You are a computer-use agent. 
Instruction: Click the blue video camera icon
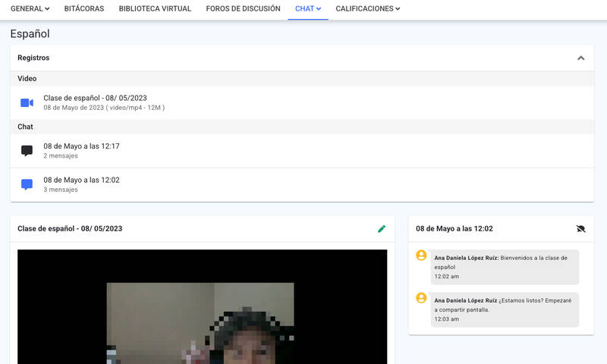coord(27,102)
